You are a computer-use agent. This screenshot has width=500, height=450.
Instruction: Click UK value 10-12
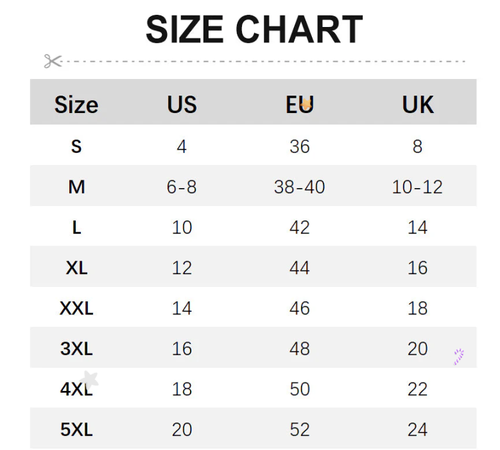[x=417, y=187]
